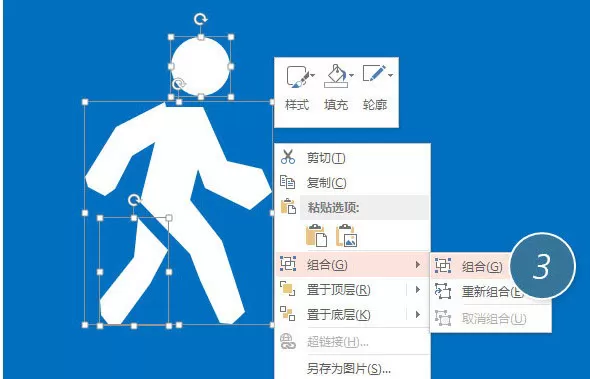Click the copy pages icon
This screenshot has height=379, width=590.
pyautogui.click(x=288, y=182)
